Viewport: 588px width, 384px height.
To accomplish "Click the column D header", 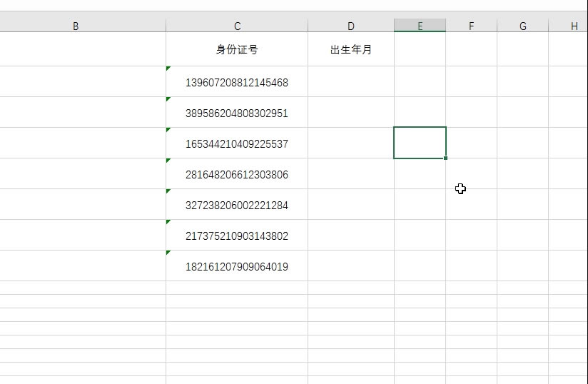I will [351, 26].
